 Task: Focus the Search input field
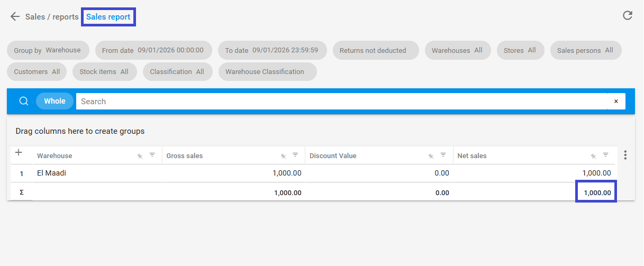(341, 101)
